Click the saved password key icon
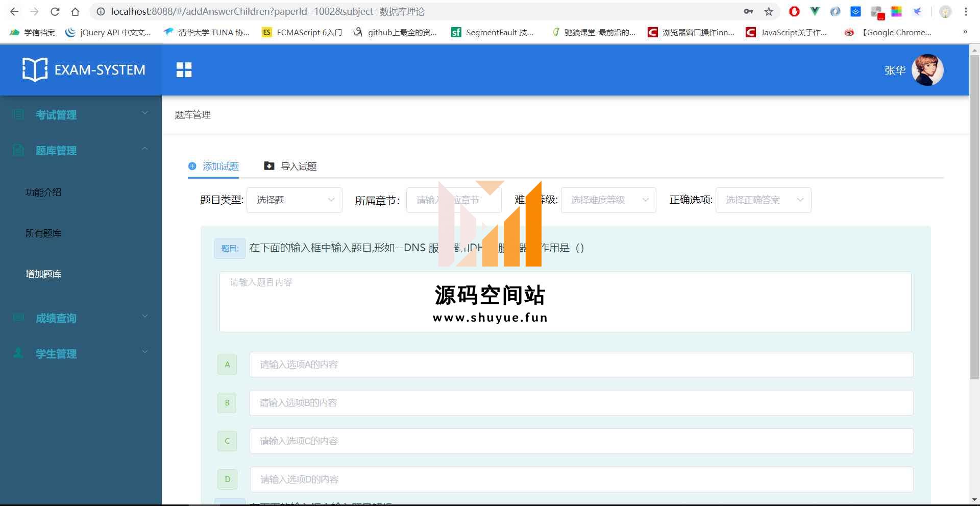The width and height of the screenshot is (980, 506). click(748, 11)
